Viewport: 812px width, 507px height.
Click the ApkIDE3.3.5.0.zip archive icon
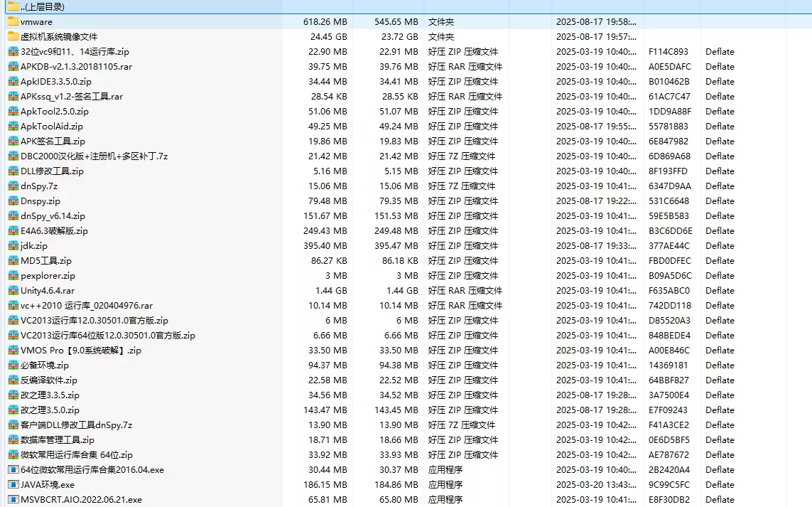[13, 82]
